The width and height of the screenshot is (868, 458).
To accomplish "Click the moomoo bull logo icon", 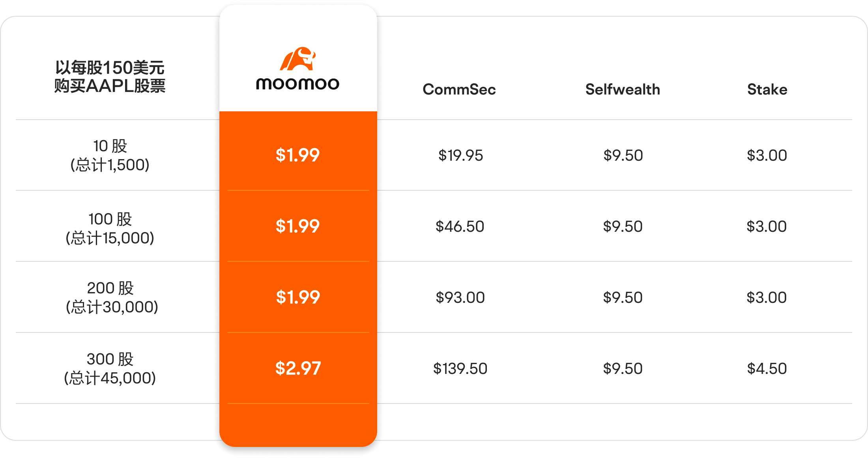I will (x=298, y=59).
